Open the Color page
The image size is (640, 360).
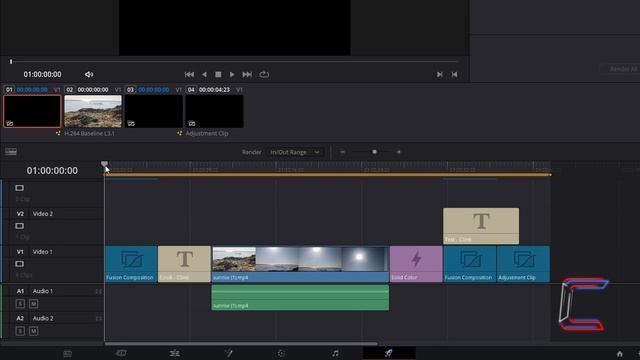281,353
